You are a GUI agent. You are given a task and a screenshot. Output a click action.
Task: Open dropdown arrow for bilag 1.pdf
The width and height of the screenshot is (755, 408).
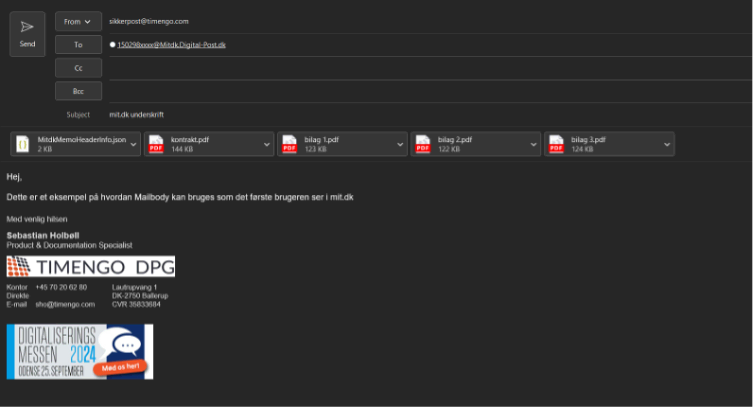[400, 144]
